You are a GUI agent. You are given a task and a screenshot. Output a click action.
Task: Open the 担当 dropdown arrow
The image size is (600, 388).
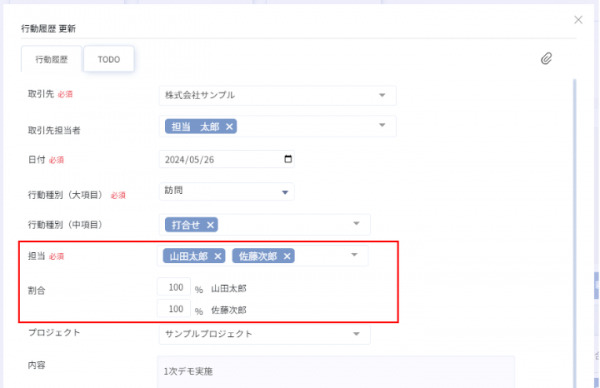coord(354,254)
